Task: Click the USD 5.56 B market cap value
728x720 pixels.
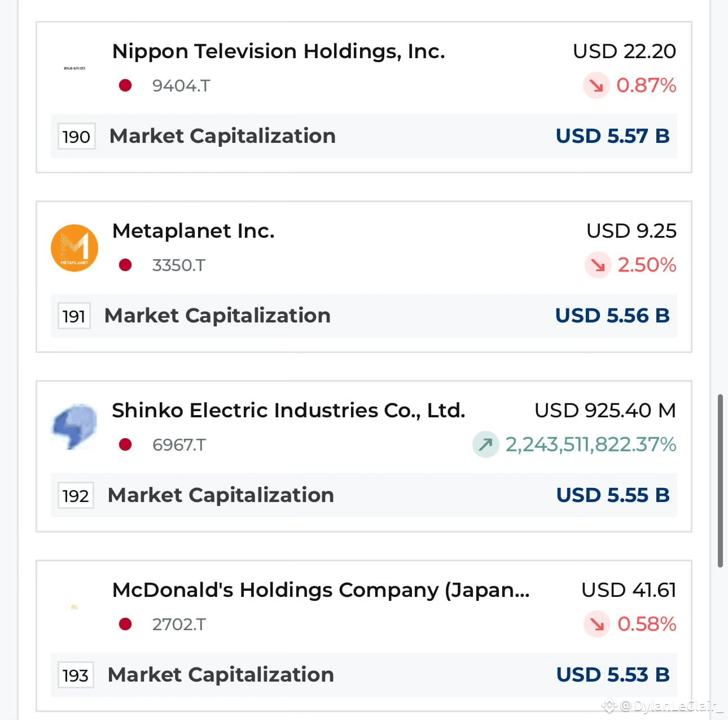Action: coord(612,316)
